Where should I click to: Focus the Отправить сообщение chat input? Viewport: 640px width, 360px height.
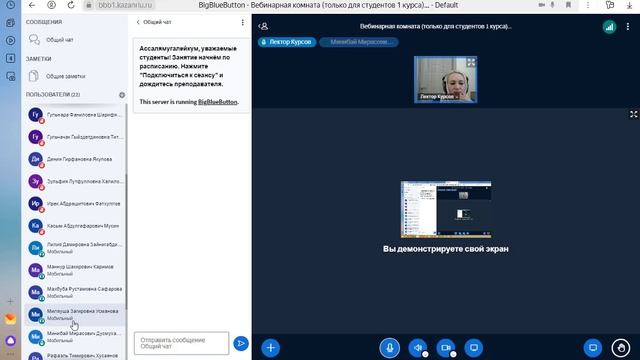[x=181, y=343]
